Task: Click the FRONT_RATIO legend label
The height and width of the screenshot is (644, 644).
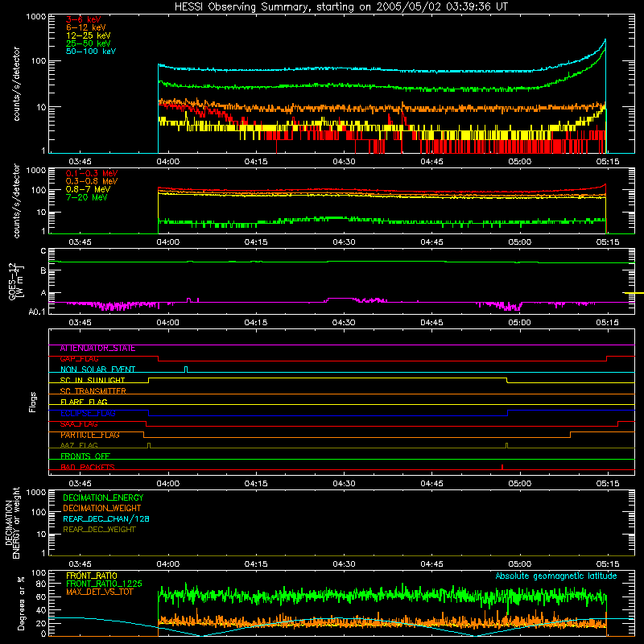Action: tap(92, 576)
